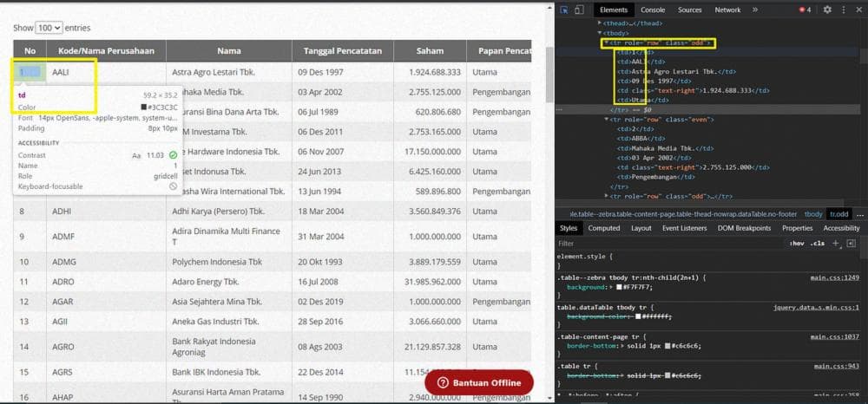Open the #c6c6c6 swatch under .table-content-page tr
The height and width of the screenshot is (404, 868).
[x=667, y=346]
